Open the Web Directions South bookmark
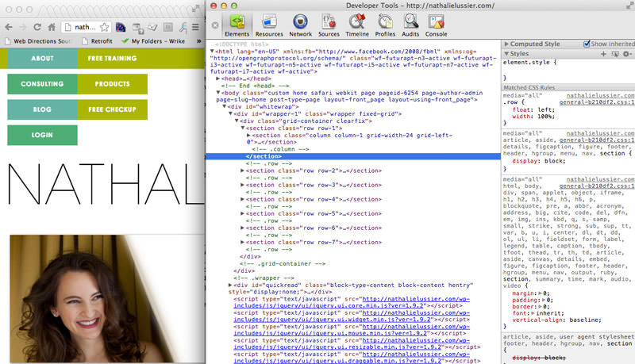This screenshot has width=635, height=364. [37, 41]
